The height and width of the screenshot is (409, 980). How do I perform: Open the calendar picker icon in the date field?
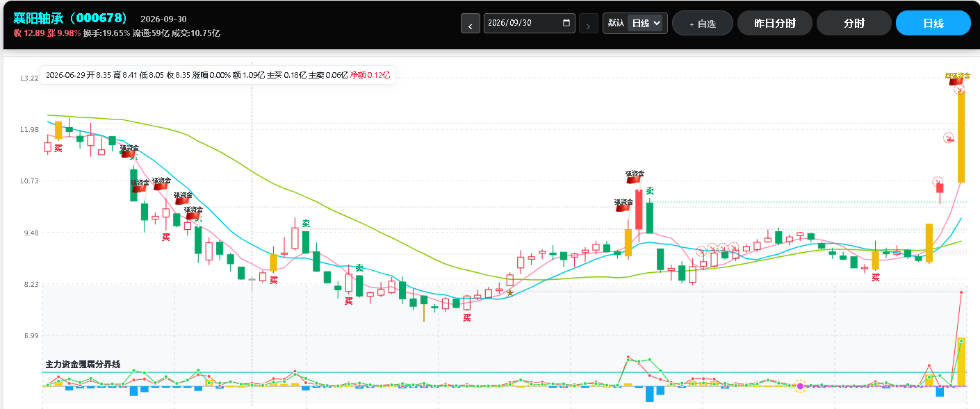pyautogui.click(x=566, y=23)
